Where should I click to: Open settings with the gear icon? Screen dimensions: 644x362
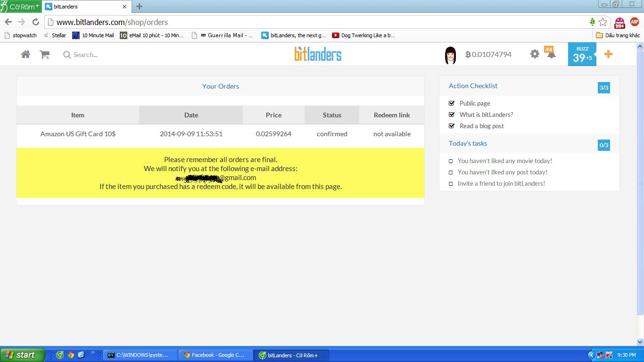[535, 54]
